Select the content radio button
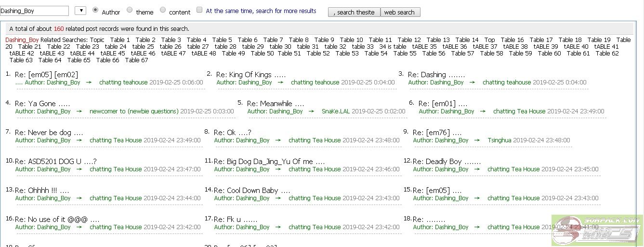The height and width of the screenshot is (247, 644). (163, 10)
